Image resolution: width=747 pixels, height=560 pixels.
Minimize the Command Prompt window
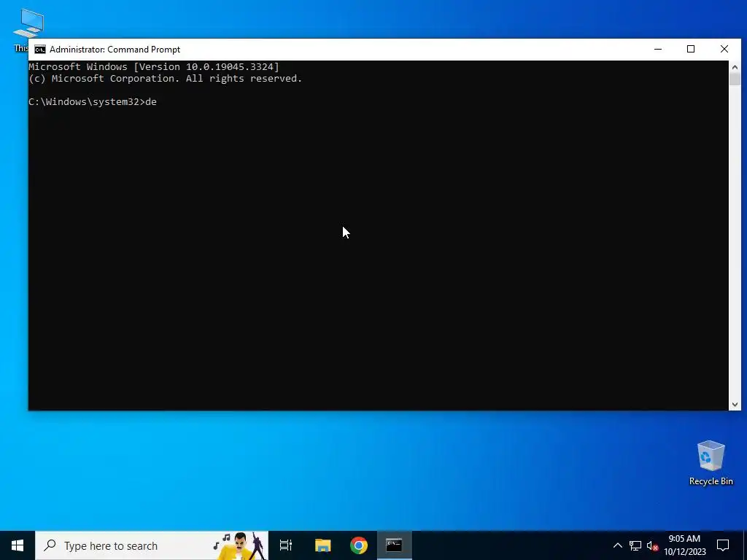coord(658,49)
